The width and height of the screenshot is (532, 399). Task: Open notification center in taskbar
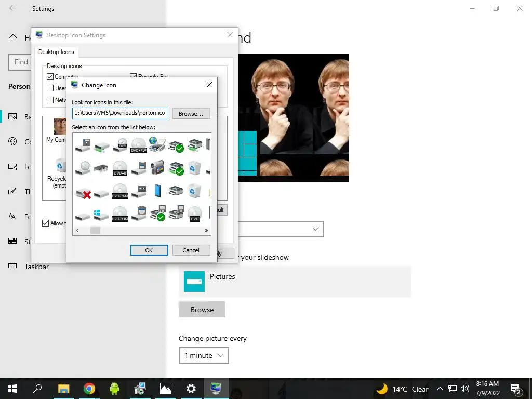(515, 389)
